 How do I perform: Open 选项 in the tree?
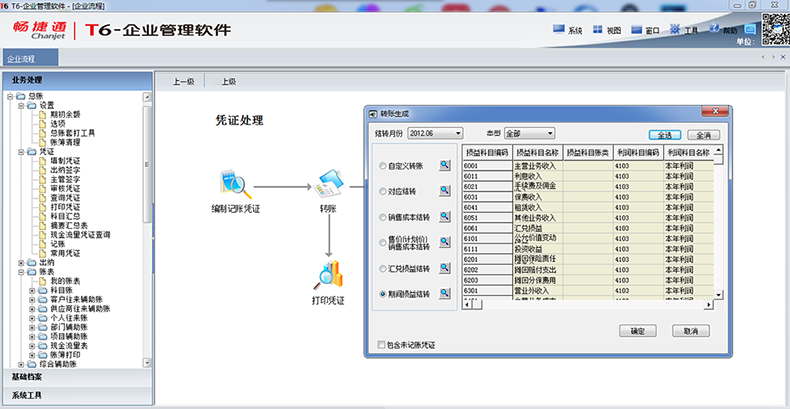[x=57, y=124]
